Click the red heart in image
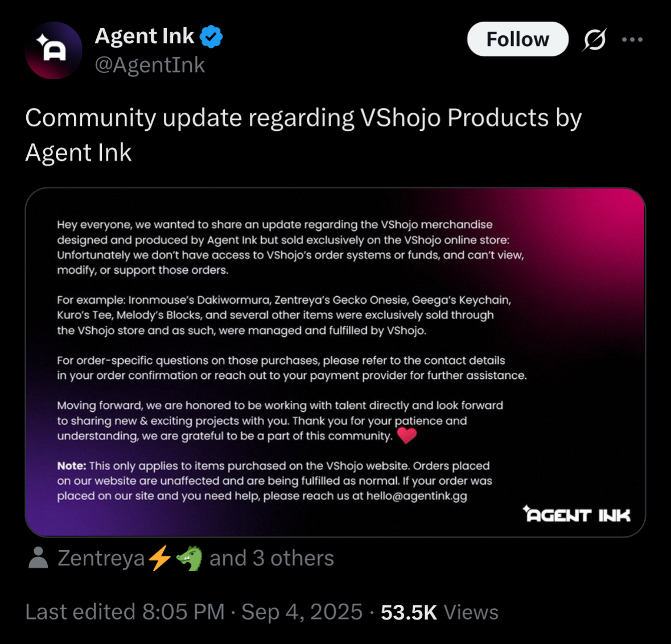Screen dimensions: 671x644 pyautogui.click(x=406, y=435)
